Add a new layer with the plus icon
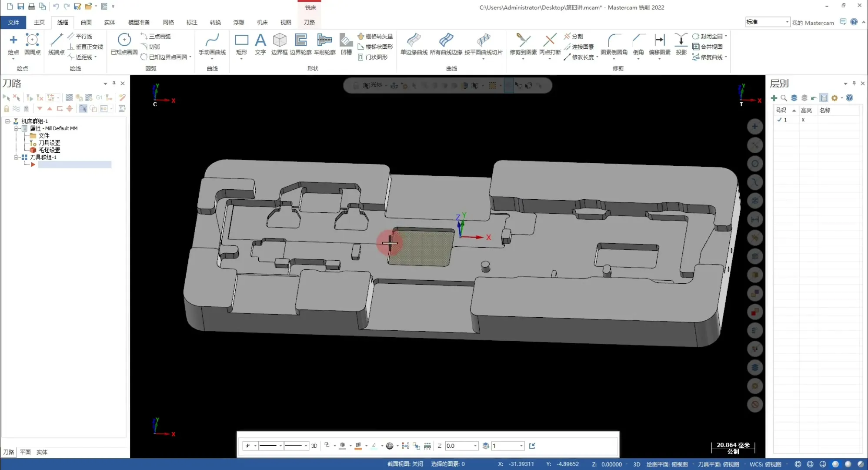Viewport: 868px width, 470px height. pyautogui.click(x=774, y=98)
